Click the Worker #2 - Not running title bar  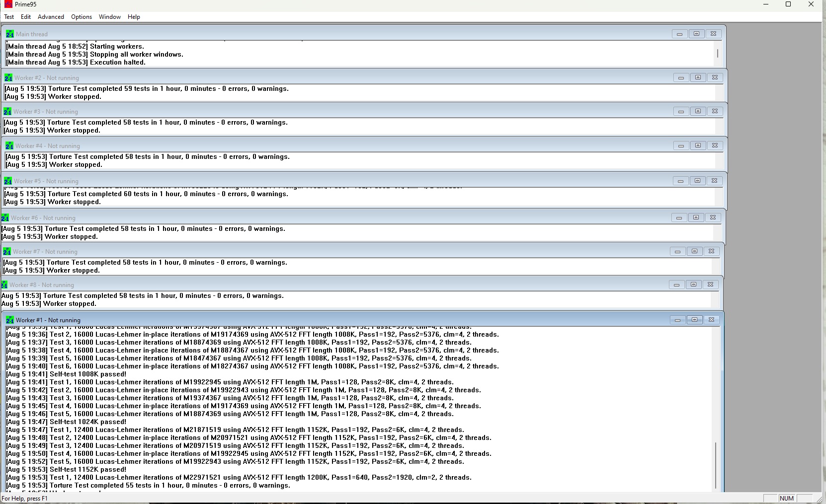(365, 77)
